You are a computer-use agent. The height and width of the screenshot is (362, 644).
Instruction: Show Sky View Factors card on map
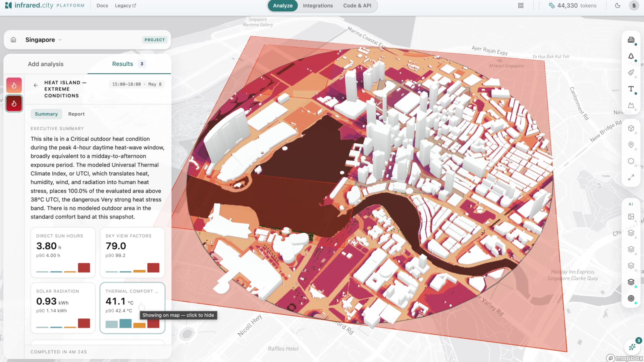click(132, 253)
